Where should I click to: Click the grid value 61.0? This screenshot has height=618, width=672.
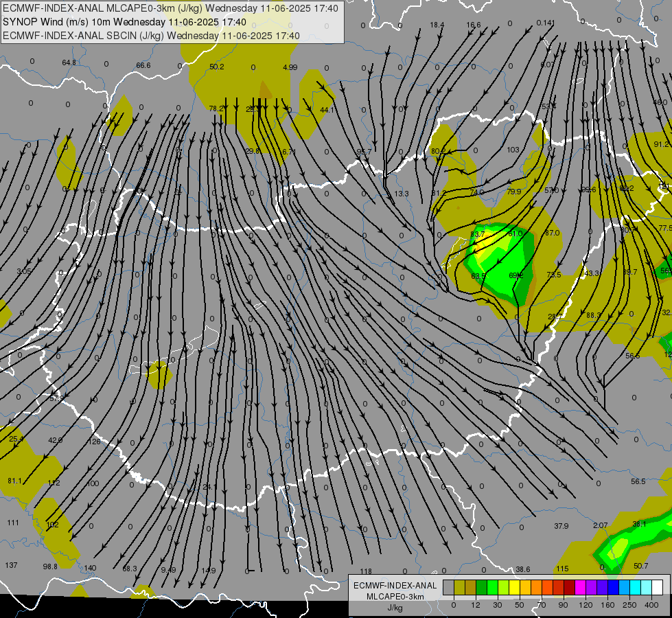pyautogui.click(x=515, y=233)
